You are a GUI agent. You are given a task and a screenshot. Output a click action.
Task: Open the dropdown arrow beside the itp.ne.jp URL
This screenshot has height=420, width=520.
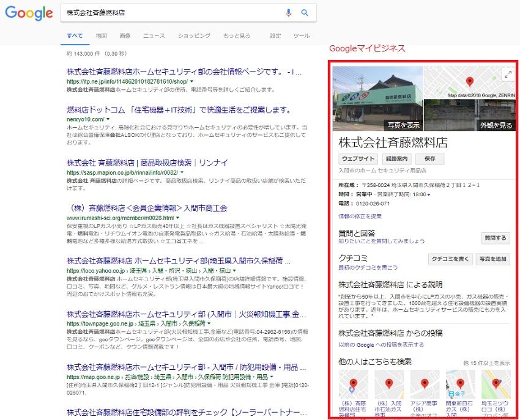(191, 81)
